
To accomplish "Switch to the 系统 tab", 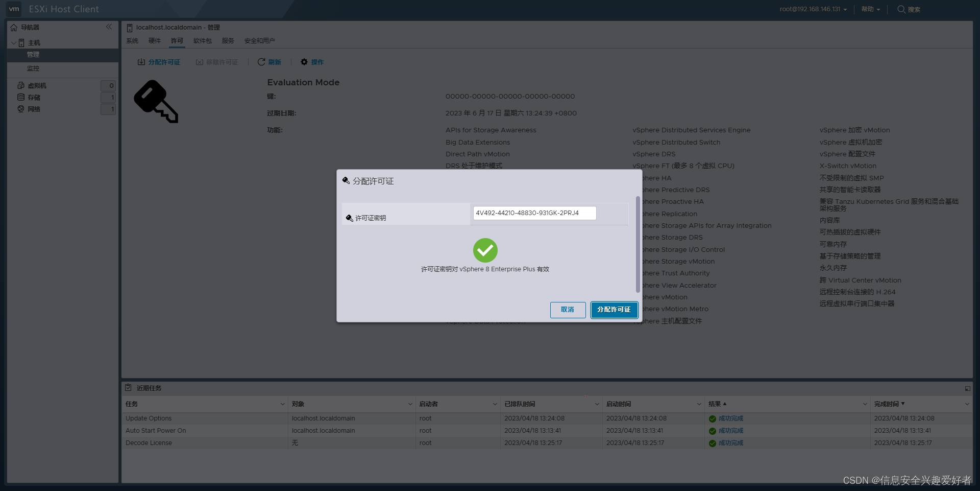I will tap(132, 41).
